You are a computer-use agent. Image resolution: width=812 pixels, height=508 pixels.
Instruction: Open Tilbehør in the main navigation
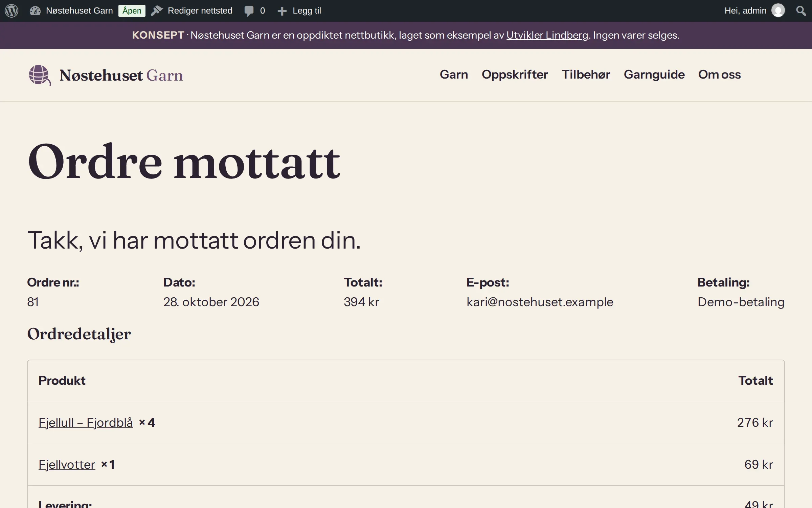pyautogui.click(x=586, y=75)
